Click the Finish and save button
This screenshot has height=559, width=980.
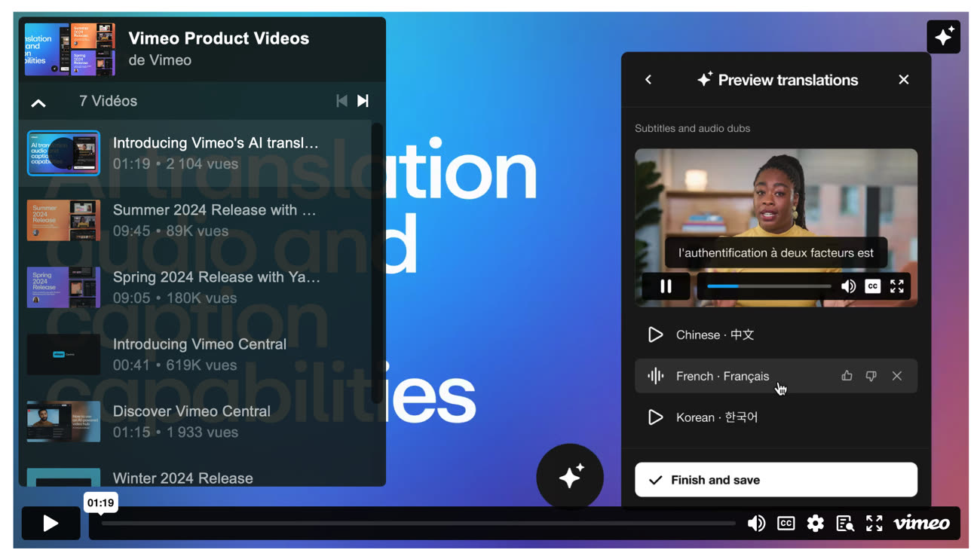pyautogui.click(x=776, y=480)
